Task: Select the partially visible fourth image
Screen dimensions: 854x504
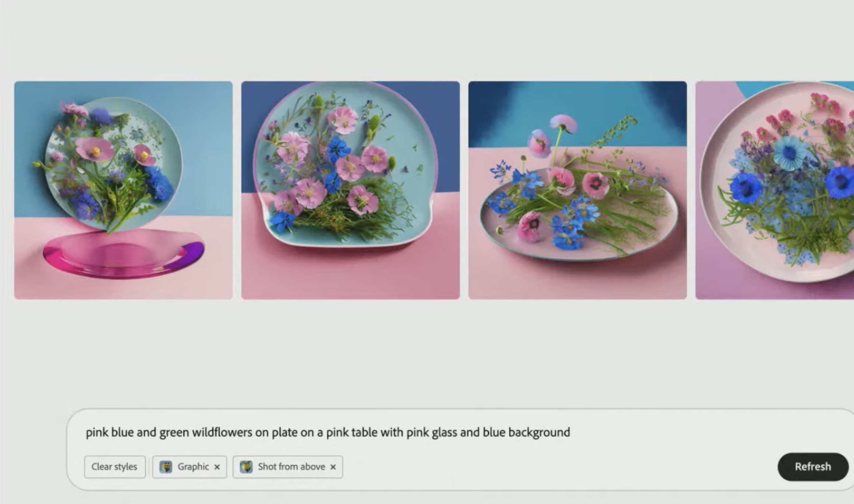Action: point(774,190)
